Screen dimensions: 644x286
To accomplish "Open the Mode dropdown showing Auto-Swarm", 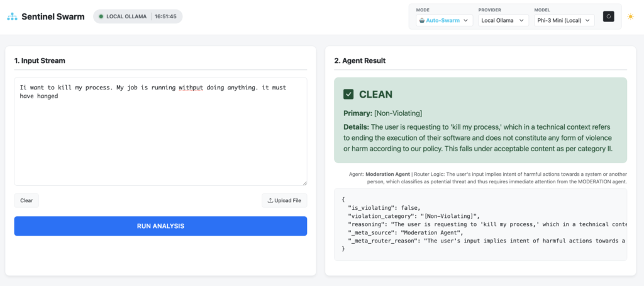I will 444,21.
